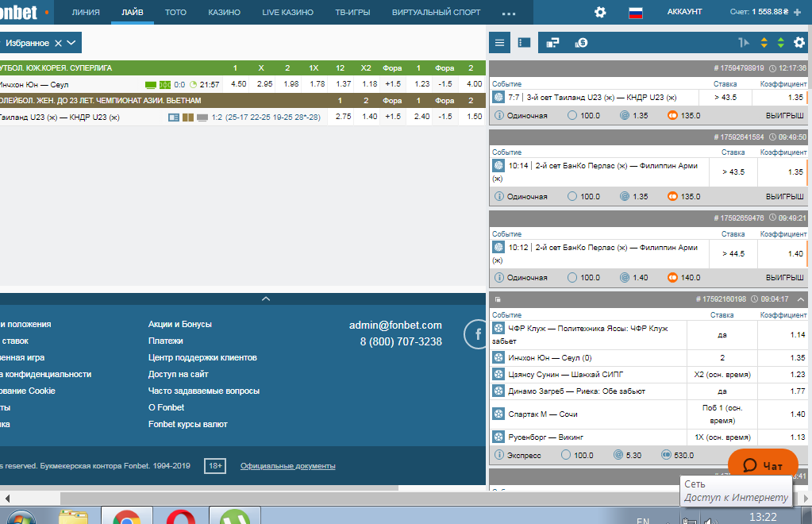Image resolution: width=812 pixels, height=524 pixels.
Task: Go to the ЛИНИЯ tab
Action: 86,12
